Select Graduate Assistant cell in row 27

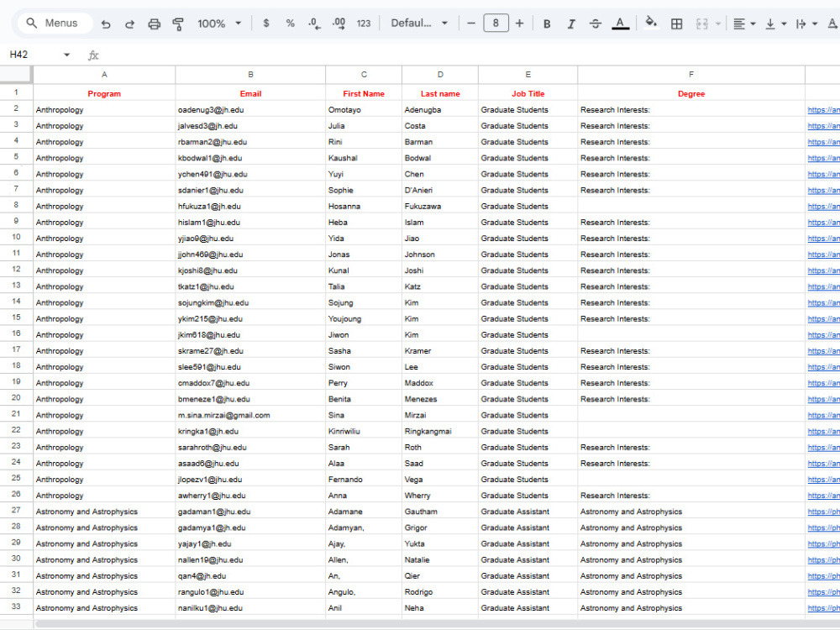click(528, 511)
